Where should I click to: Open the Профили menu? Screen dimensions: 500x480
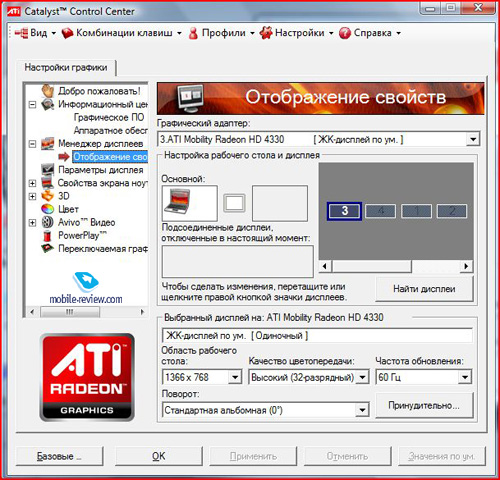tap(224, 33)
